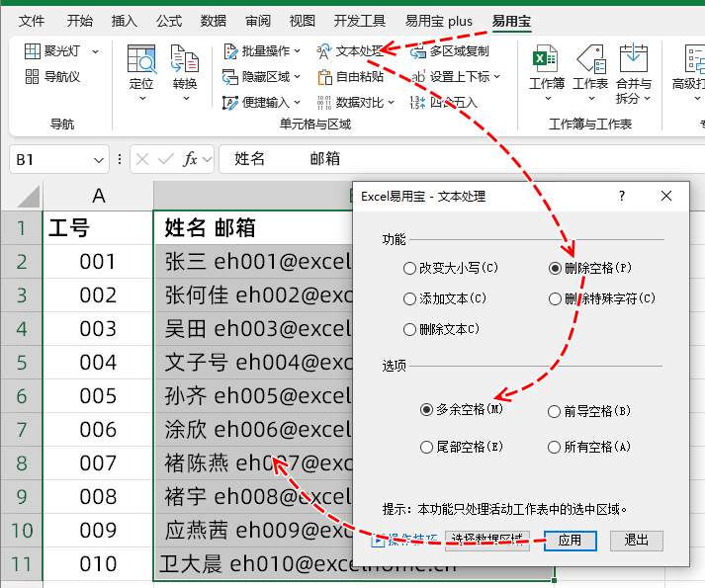Expand the 便捷输入 dropdown arrow
The width and height of the screenshot is (705, 588).
tap(298, 103)
